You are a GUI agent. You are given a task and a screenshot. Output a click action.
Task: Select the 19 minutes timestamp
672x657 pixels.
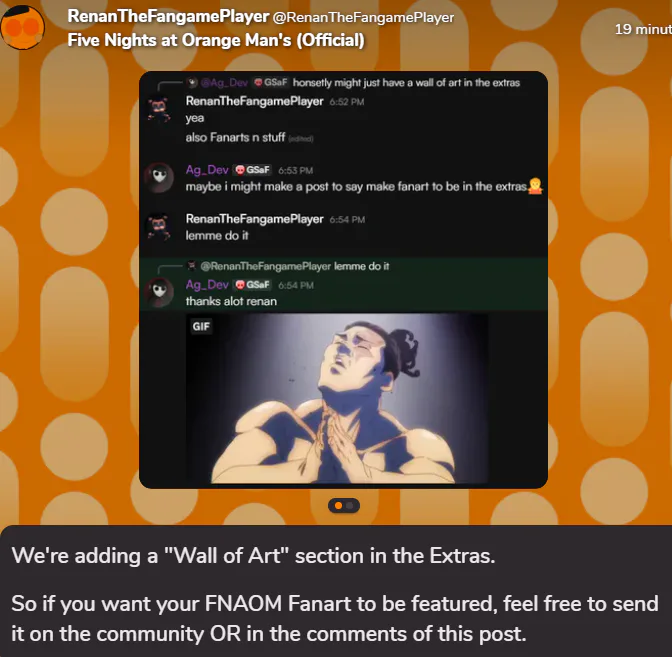click(x=643, y=29)
